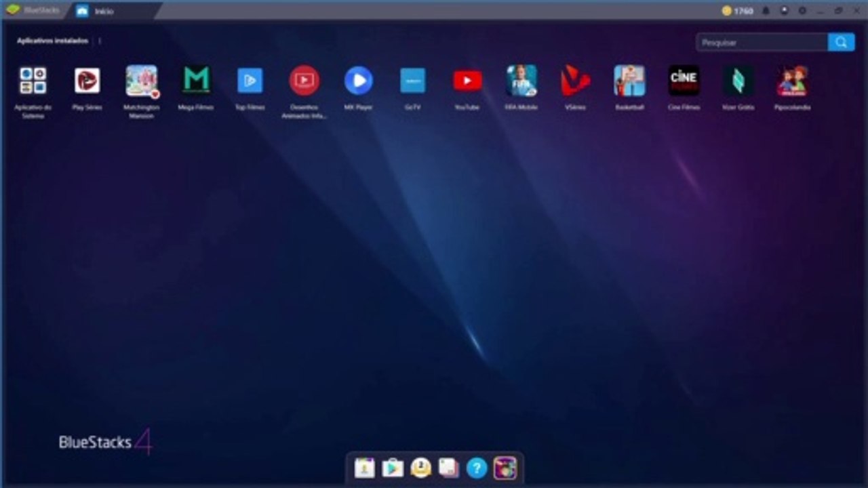Screen dimensions: 868x488
Task: Open Google Play Store from the dock
Action: [x=393, y=468]
